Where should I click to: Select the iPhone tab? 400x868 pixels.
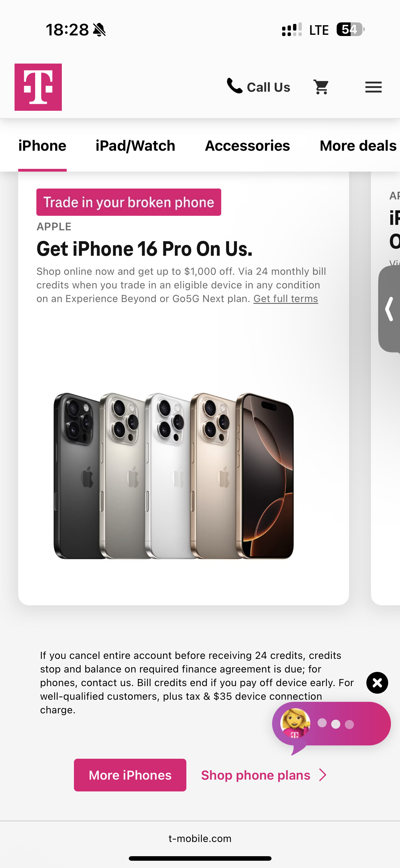(x=42, y=146)
